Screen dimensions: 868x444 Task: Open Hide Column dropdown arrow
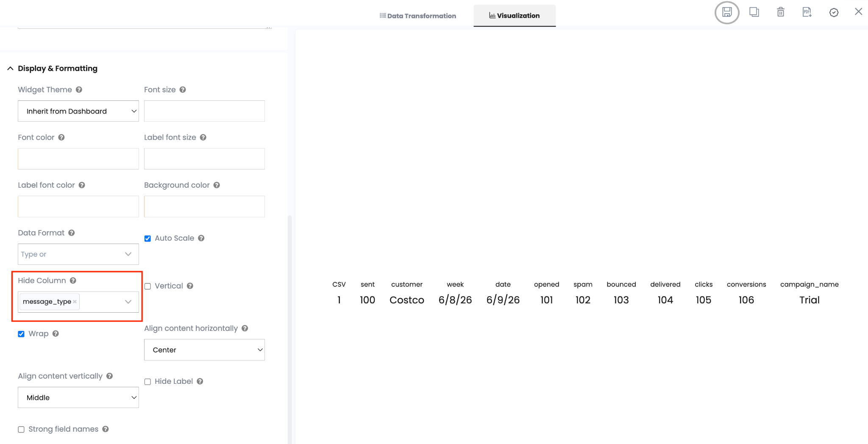(x=128, y=302)
